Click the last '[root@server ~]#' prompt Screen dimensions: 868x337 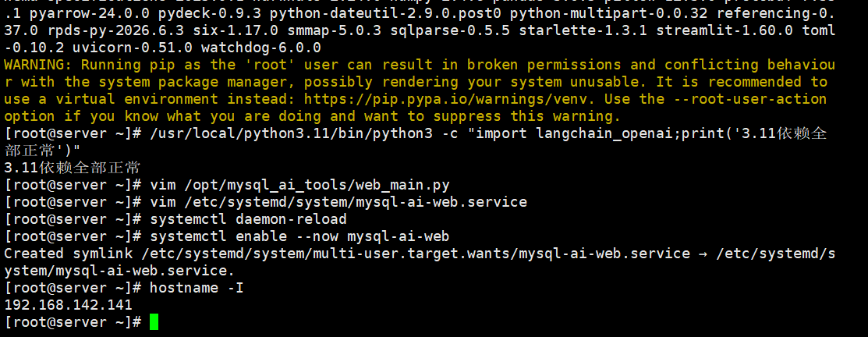point(72,322)
